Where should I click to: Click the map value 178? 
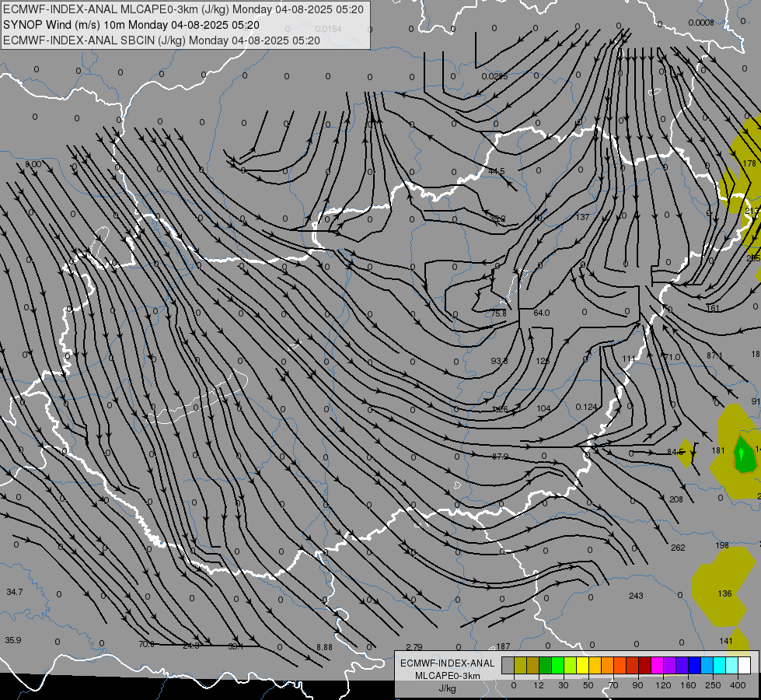(x=749, y=163)
